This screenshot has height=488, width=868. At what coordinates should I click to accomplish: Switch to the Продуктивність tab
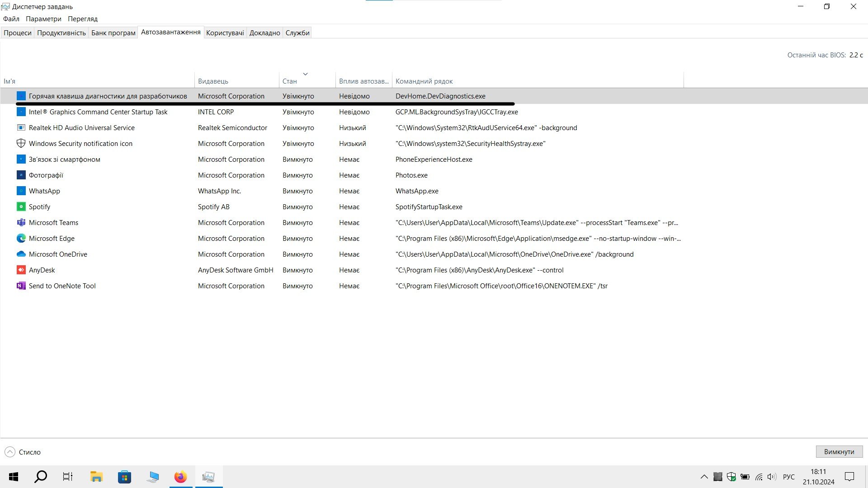click(x=61, y=33)
